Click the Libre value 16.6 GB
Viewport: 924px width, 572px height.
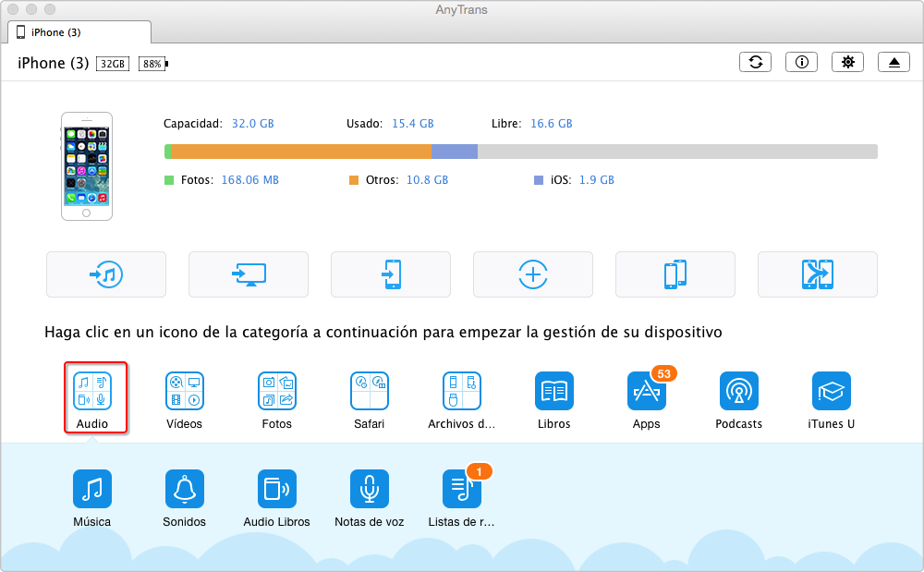552,124
